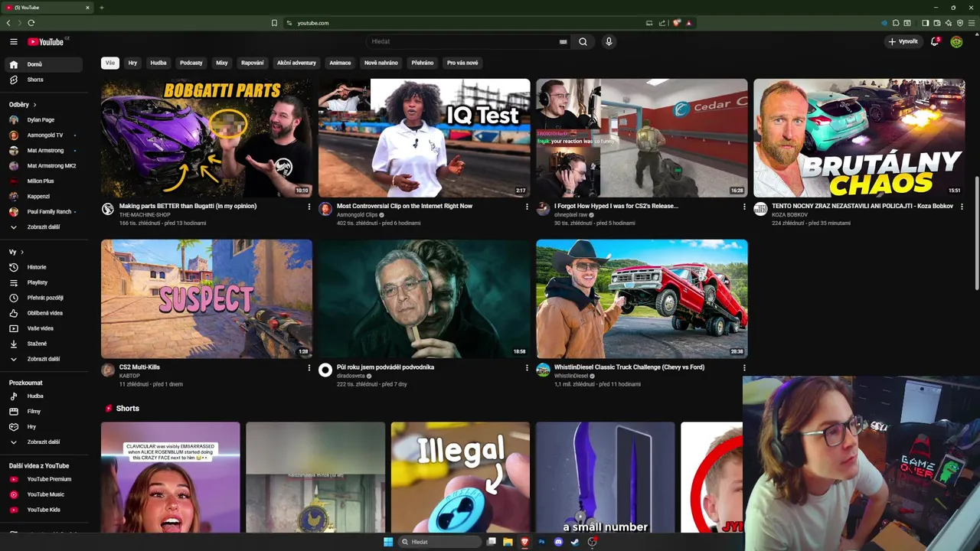Click the search magnifier button
980x551 pixels.
(583, 42)
